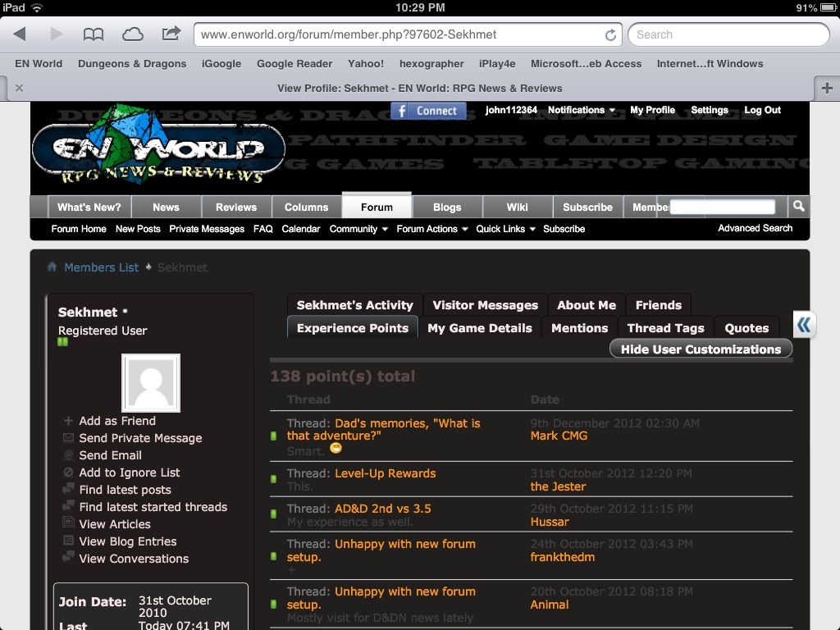Open the Members List breadcrumb link
The image size is (840, 630).
101,267
